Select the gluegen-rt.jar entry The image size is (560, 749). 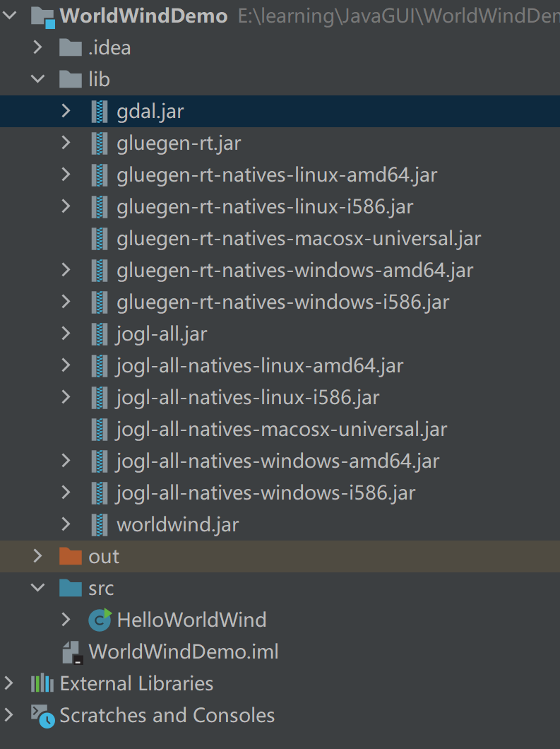coord(179,143)
